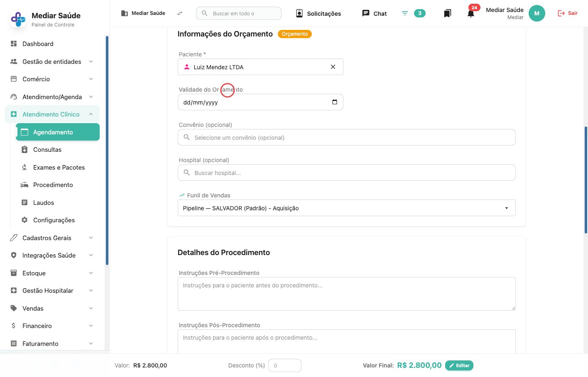588x377 pixels.
Task: Collapse the Atendimento Clínico section
Action: 52,114
